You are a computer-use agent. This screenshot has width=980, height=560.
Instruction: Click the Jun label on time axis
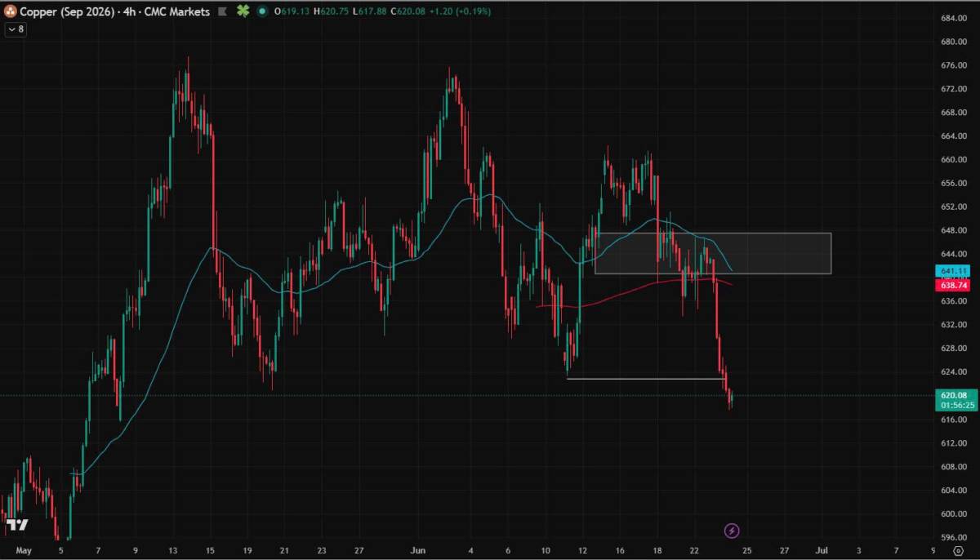[x=418, y=552]
